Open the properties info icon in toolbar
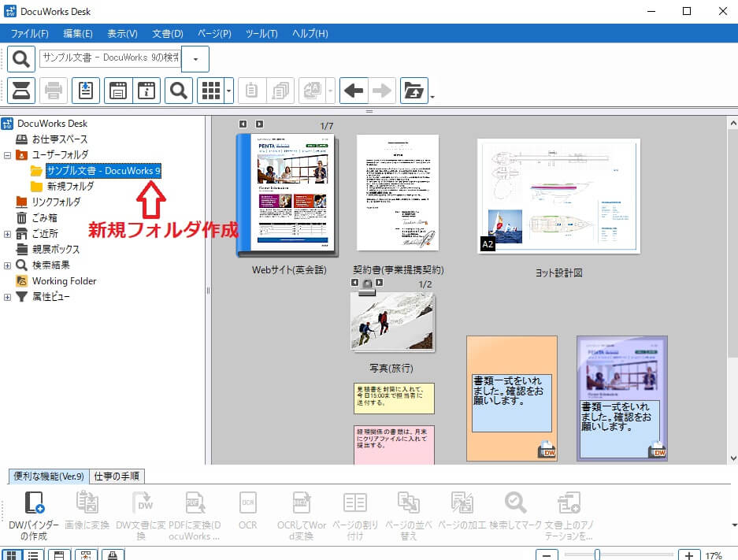The height and width of the screenshot is (560, 738). [146, 91]
